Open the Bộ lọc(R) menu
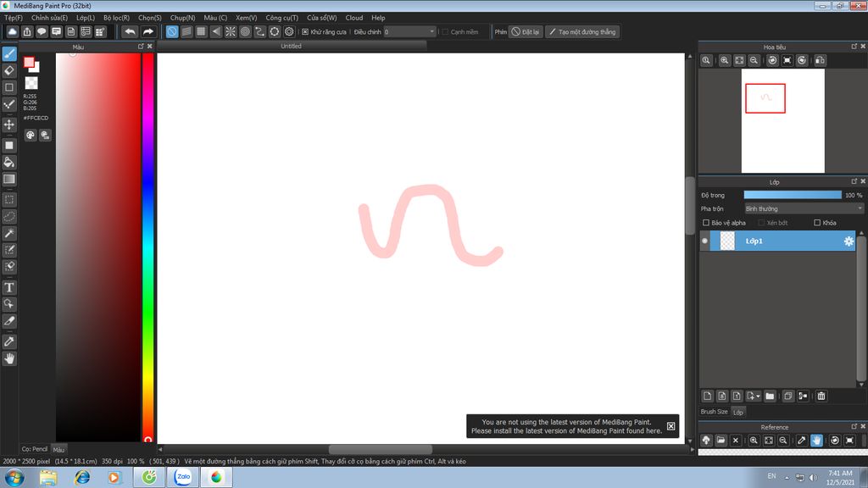Screen dimensions: 868x488 (x=116, y=18)
